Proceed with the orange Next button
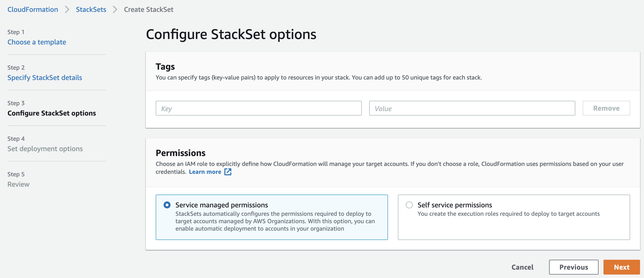This screenshot has height=278, width=644. (622, 267)
